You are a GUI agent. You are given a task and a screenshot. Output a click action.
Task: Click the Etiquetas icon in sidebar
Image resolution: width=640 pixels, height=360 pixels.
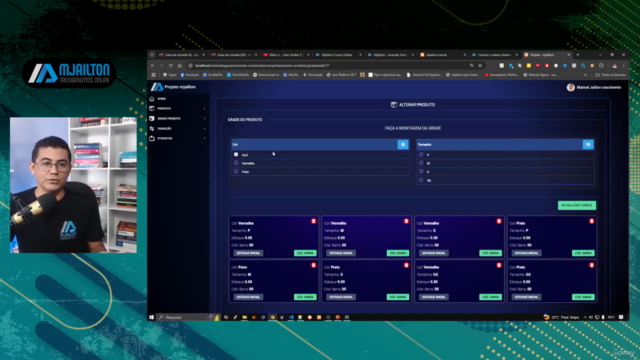tap(152, 138)
